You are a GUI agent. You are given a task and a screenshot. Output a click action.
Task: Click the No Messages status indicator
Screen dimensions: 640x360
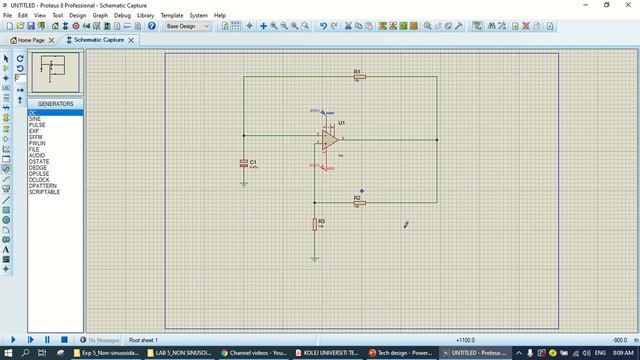click(x=100, y=340)
